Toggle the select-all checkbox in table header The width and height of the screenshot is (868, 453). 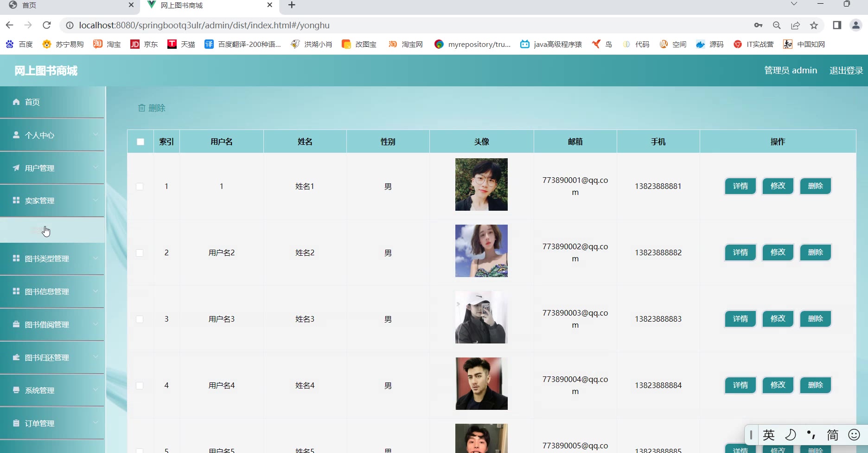[x=140, y=142]
